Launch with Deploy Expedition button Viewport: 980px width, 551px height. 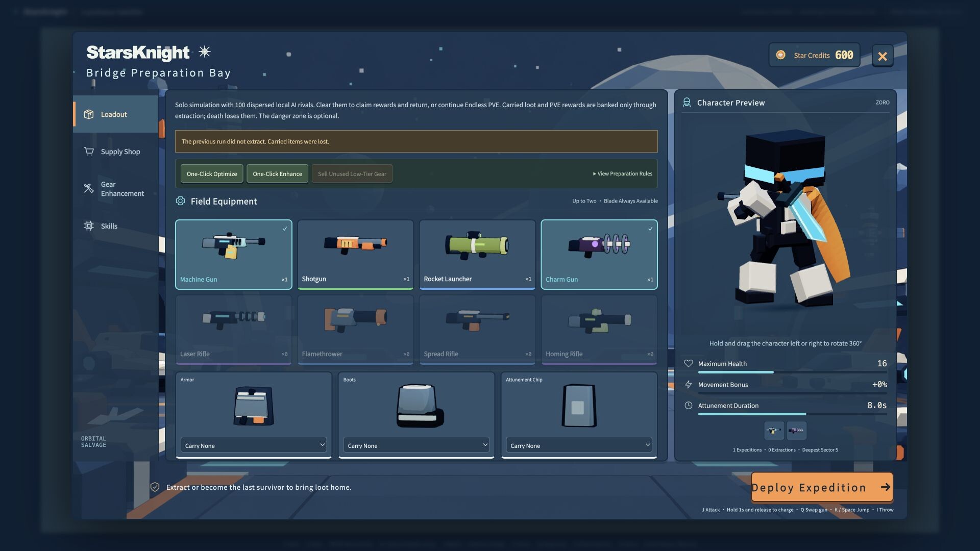tap(822, 487)
